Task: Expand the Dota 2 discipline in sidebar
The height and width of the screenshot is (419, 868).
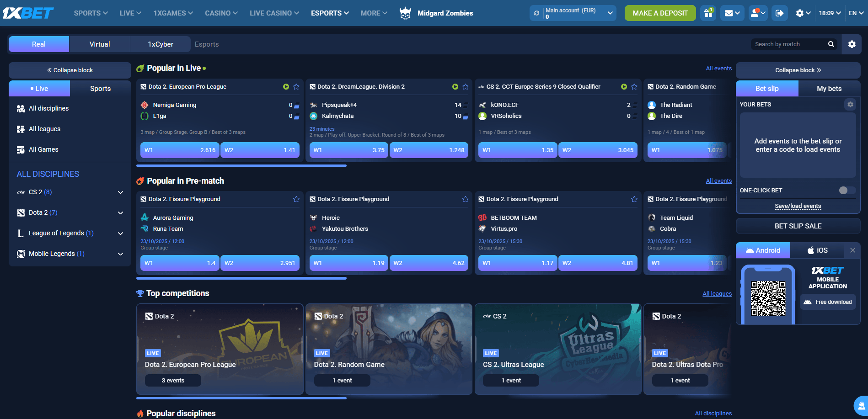Action: click(120, 212)
